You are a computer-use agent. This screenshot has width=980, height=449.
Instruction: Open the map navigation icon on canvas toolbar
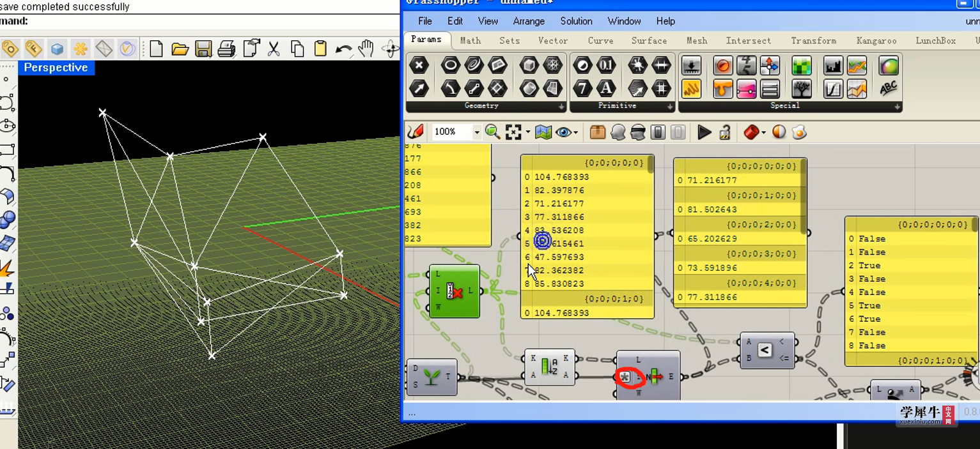[543, 132]
